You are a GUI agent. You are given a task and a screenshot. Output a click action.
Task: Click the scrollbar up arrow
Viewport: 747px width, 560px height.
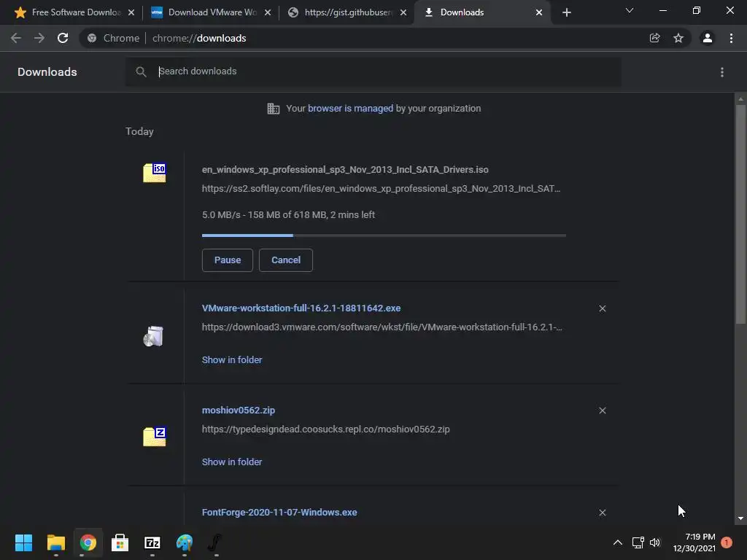pyautogui.click(x=740, y=99)
